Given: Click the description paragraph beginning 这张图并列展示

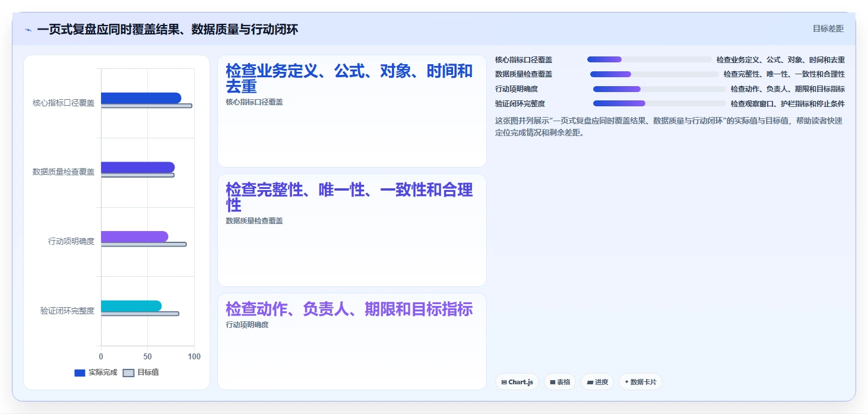Looking at the screenshot, I should click(x=669, y=127).
